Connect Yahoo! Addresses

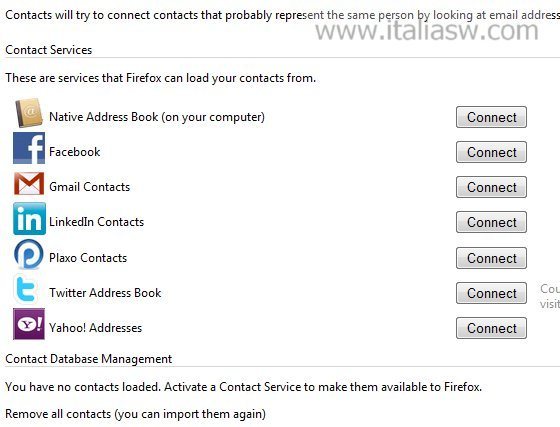point(491,328)
